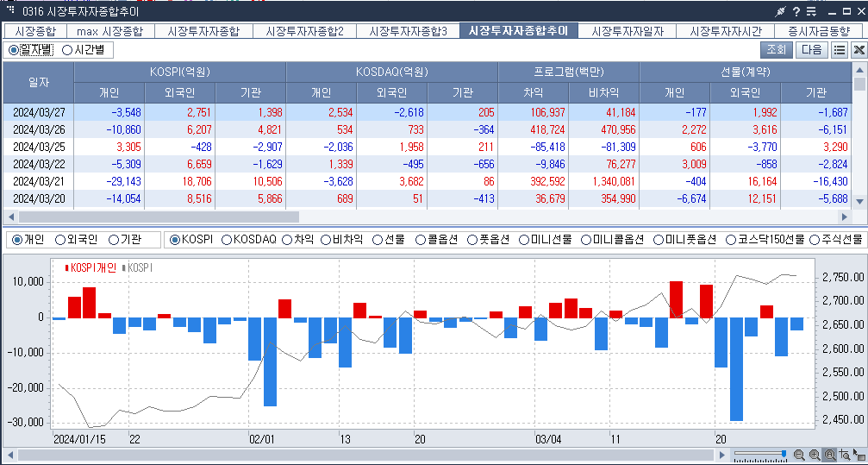Click the 조회 query button
Image resolution: width=868 pixels, height=465 pixels.
point(776,50)
